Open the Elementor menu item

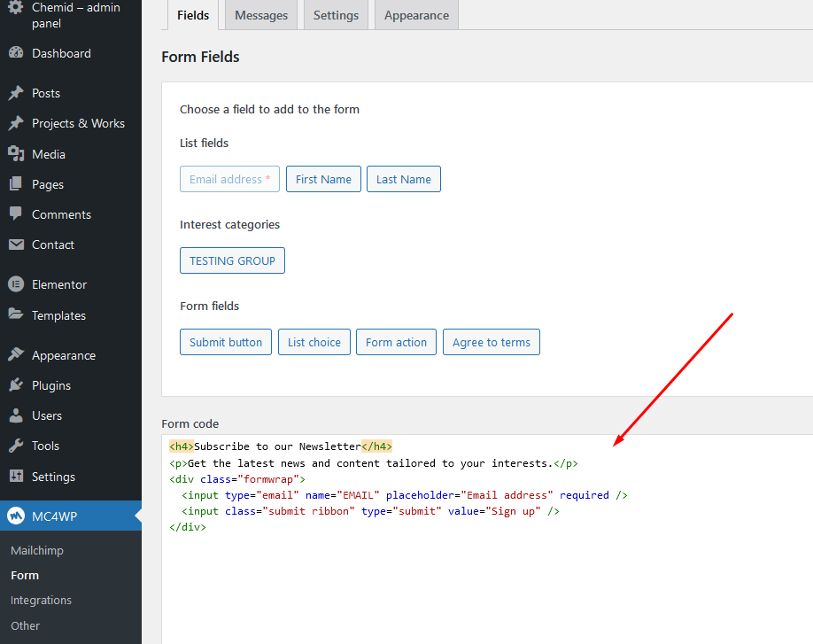[59, 284]
